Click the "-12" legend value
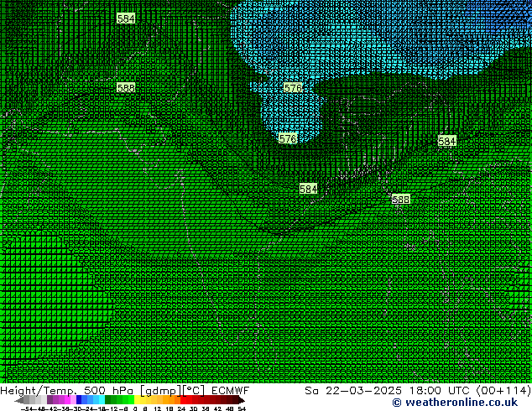The width and height of the screenshot is (532, 411). click(113, 408)
